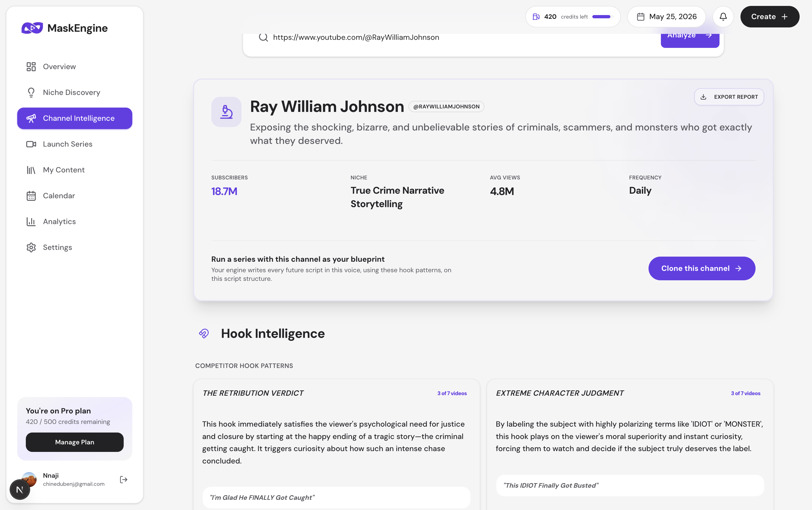The height and width of the screenshot is (510, 812).
Task: Open the Settings gear icon
Action: point(31,247)
